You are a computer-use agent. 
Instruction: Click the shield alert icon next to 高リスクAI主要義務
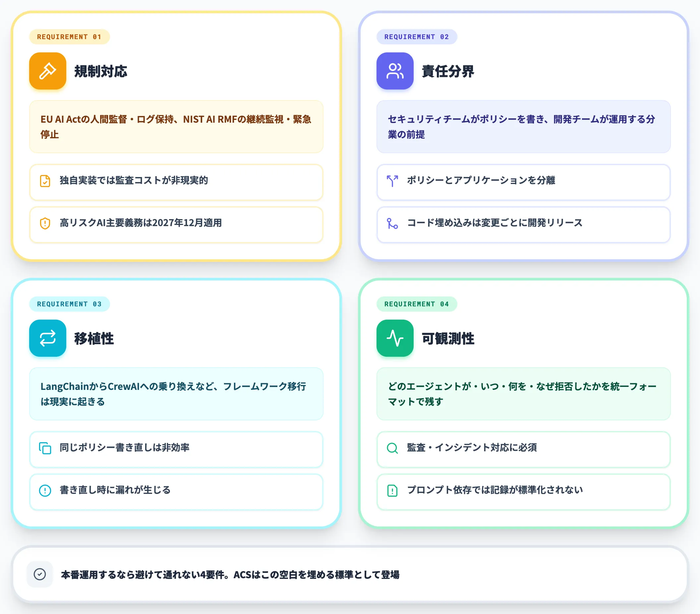(45, 223)
